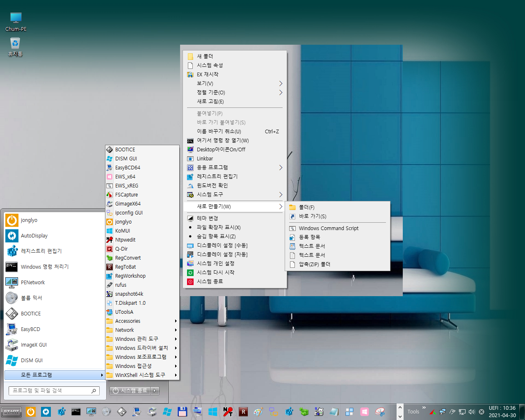Screen dimensions: 525x420
Task: Open 볼륨 믹서 in the Start menu
Action: pos(55,298)
